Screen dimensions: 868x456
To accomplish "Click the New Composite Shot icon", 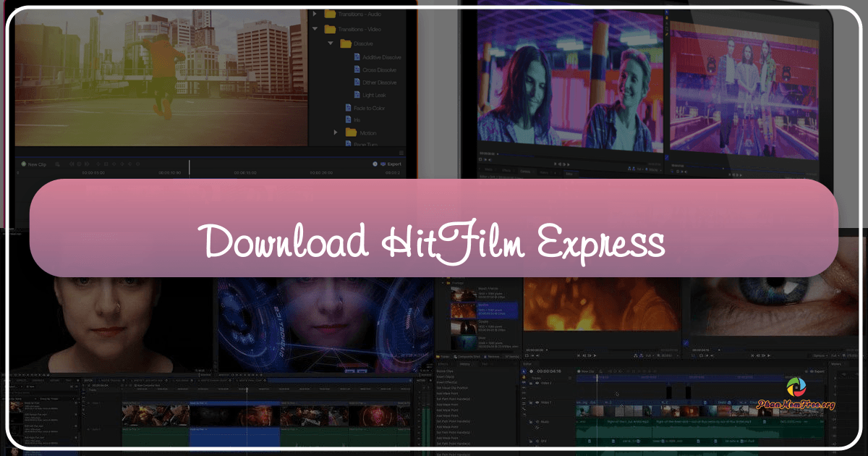I will coord(454,357).
